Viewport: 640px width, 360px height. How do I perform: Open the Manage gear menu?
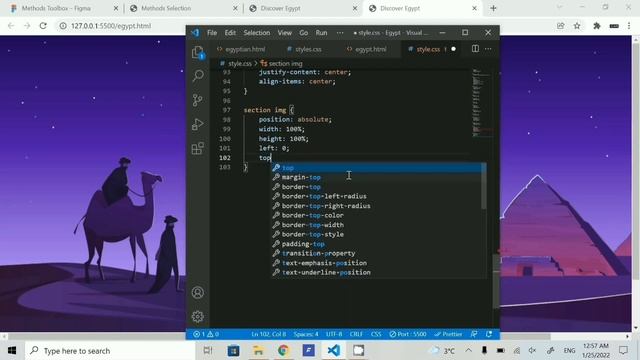click(198, 316)
